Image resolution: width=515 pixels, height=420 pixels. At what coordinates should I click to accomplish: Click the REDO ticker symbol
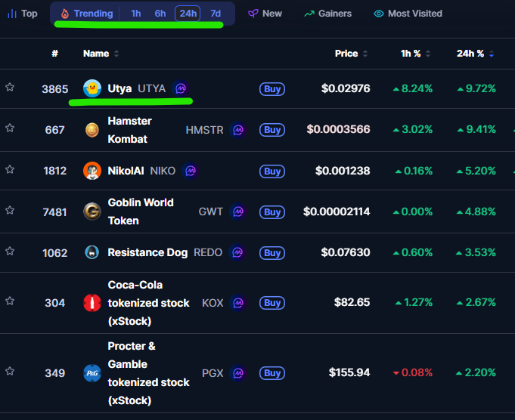coord(208,252)
